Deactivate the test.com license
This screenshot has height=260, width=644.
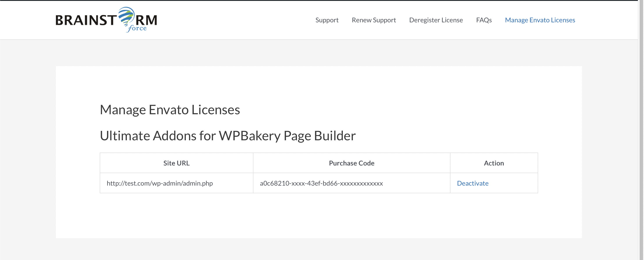tap(473, 183)
